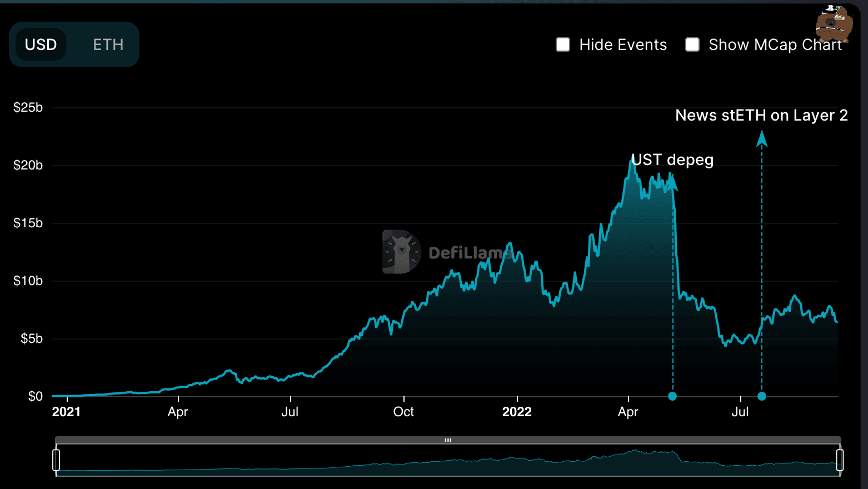Image resolution: width=868 pixels, height=489 pixels.
Task: Click the Oct label on the x-axis
Action: (403, 412)
